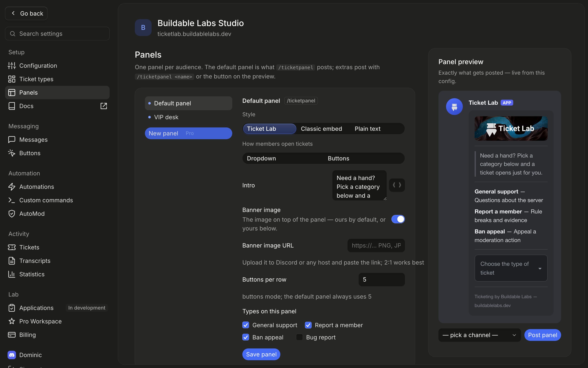Click the Pro Workspace star icon
The width and height of the screenshot is (588, 368).
[x=12, y=321]
